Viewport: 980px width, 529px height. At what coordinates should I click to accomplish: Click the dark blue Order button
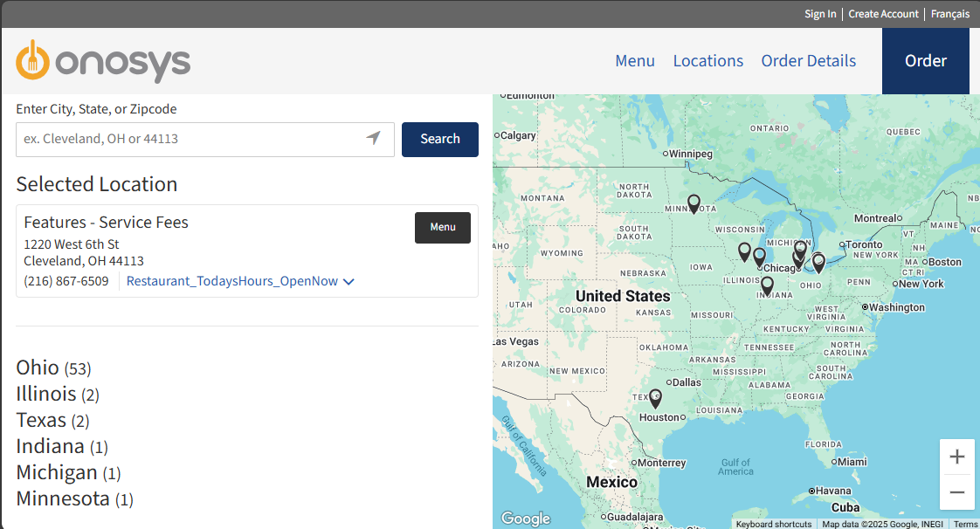pos(926,61)
